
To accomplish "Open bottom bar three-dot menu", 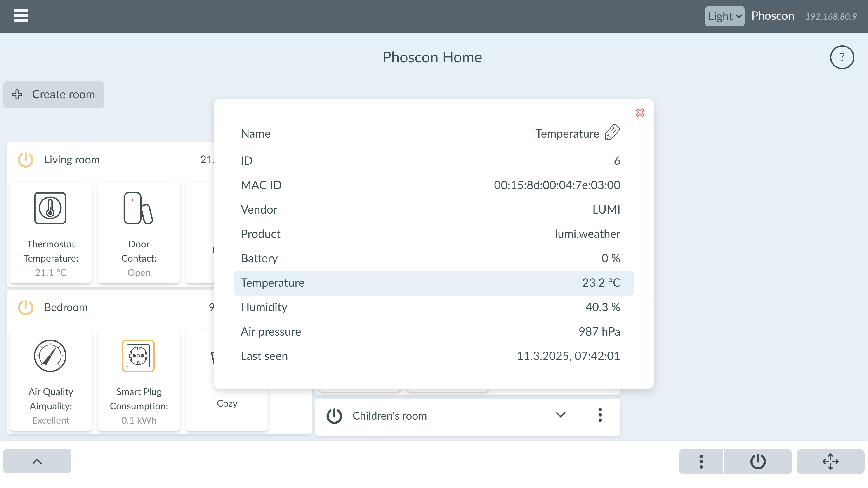I will 701,461.
